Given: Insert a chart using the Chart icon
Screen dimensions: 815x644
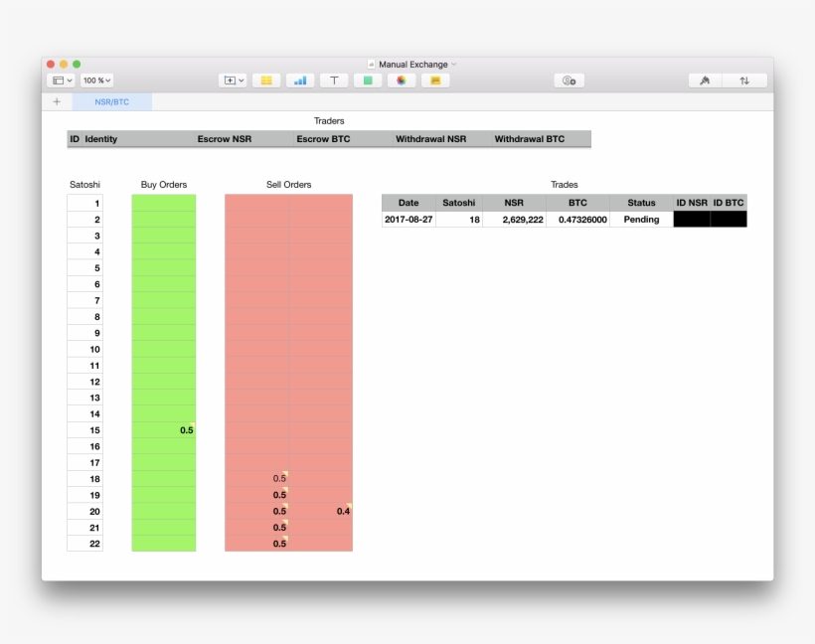Looking at the screenshot, I should tap(300, 80).
